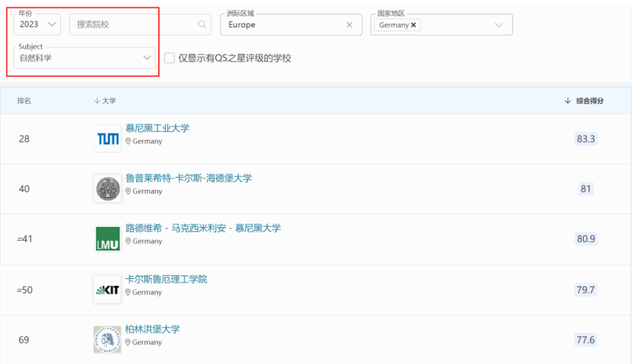Clear the Europe region selection

[x=349, y=25]
